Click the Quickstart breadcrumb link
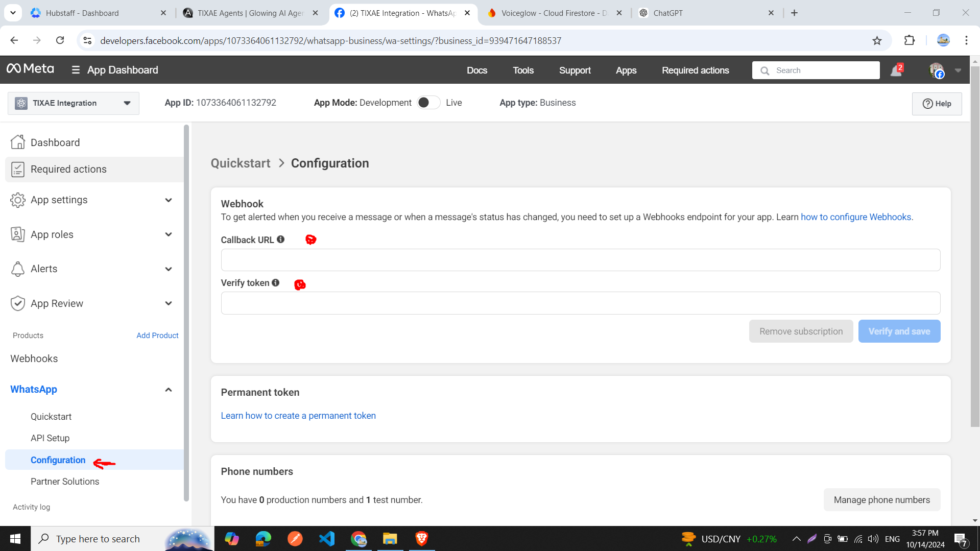This screenshot has height=551, width=980. click(241, 163)
